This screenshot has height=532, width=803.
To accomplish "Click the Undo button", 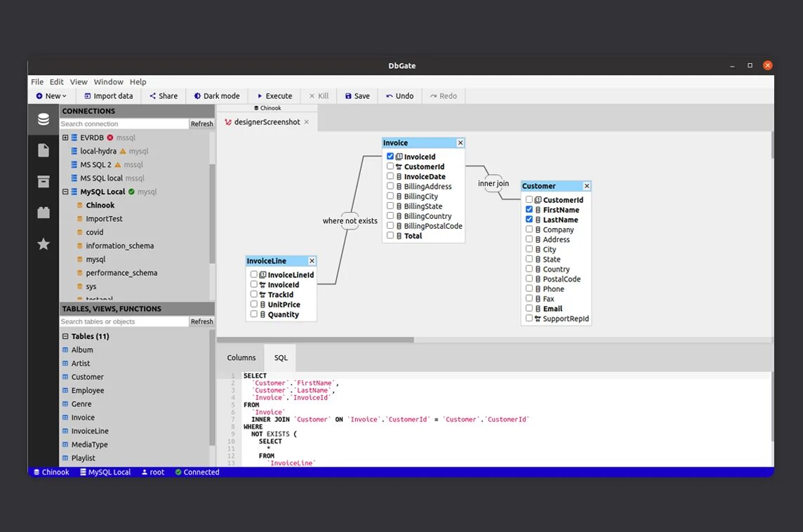I will coord(399,95).
